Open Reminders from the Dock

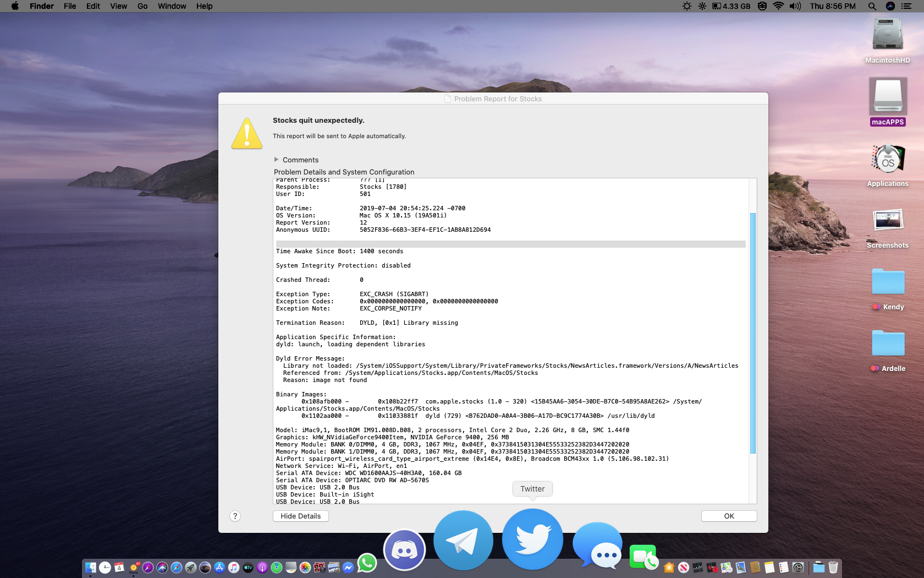pos(784,568)
